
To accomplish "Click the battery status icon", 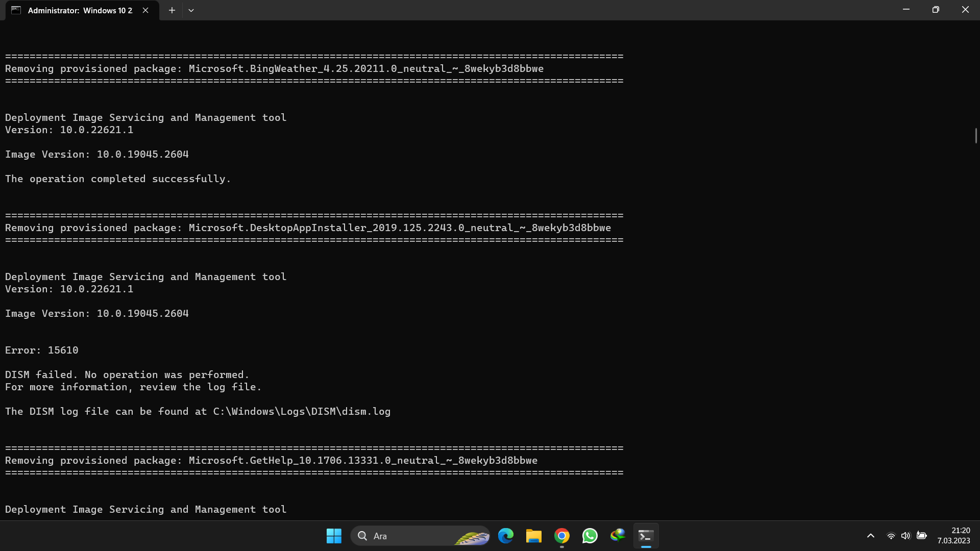I will (921, 535).
